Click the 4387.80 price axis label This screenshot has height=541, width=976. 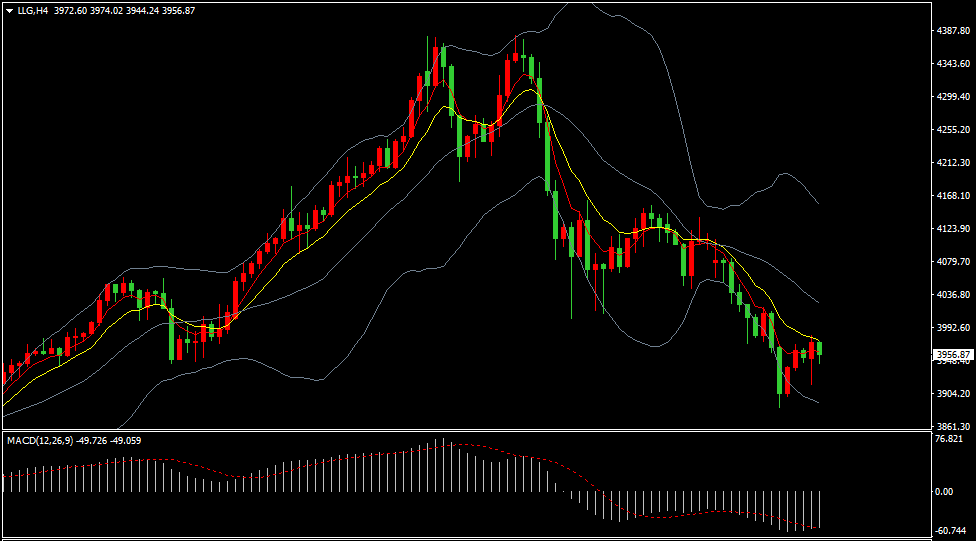[952, 31]
